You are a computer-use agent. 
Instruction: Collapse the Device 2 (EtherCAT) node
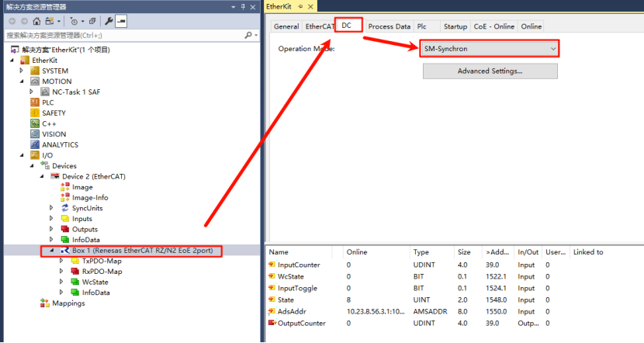pos(41,176)
